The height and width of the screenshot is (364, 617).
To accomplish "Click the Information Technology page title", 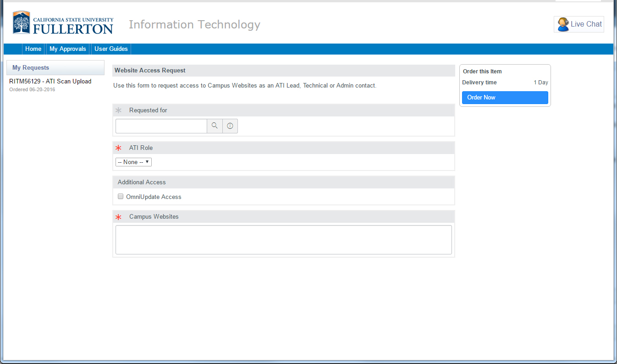I will 194,25.
